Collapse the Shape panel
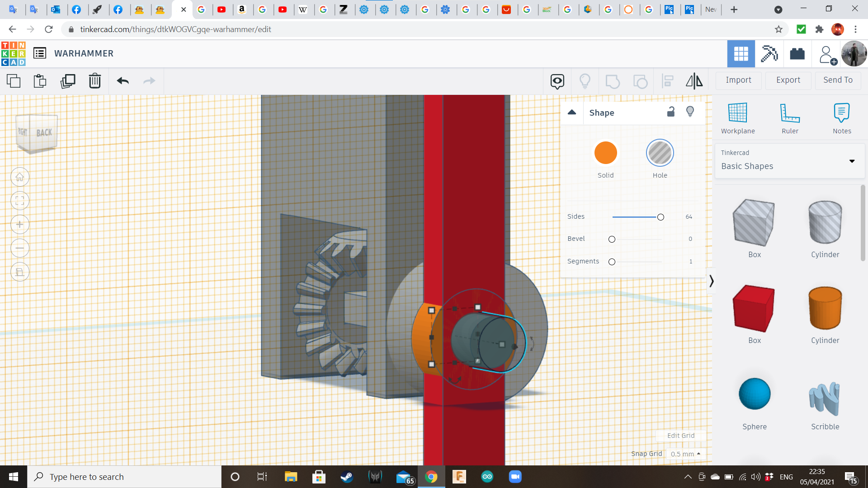 [572, 113]
